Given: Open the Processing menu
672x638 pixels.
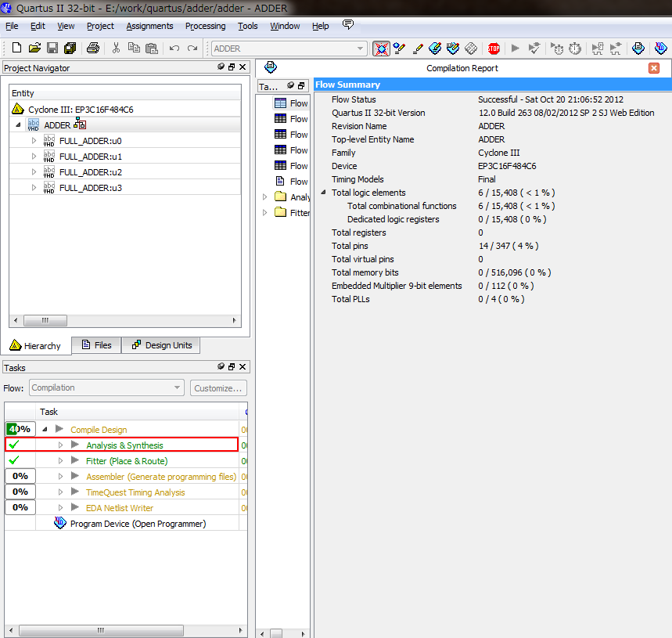Looking at the screenshot, I should pos(205,26).
